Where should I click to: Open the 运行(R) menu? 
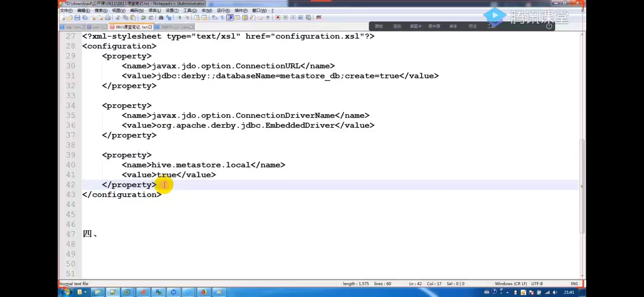pyautogui.click(x=223, y=10)
